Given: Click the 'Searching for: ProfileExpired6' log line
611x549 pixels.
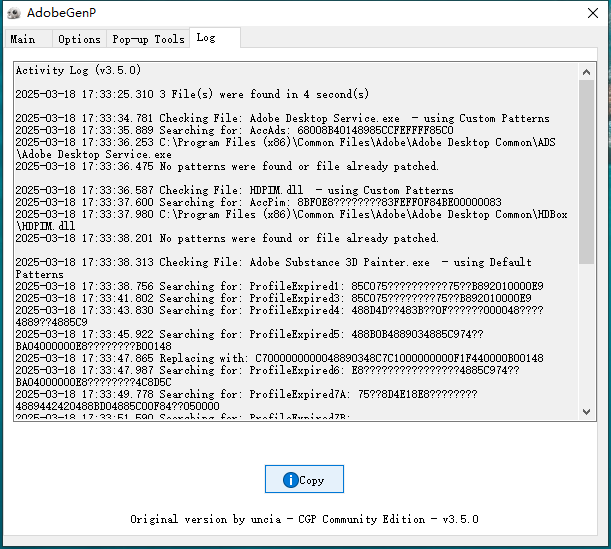Looking at the screenshot, I should 267,376.
